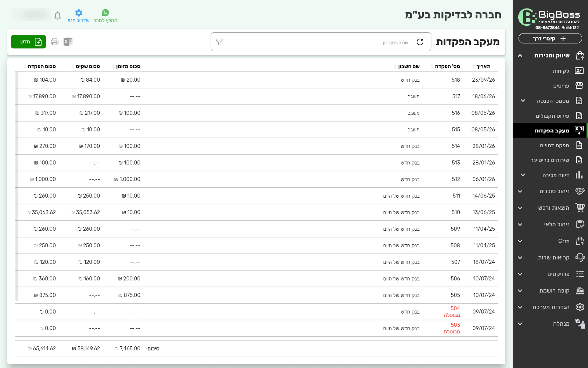The image size is (588, 368).
Task: Click the לקוחות contact card icon
Action: pyautogui.click(x=579, y=71)
